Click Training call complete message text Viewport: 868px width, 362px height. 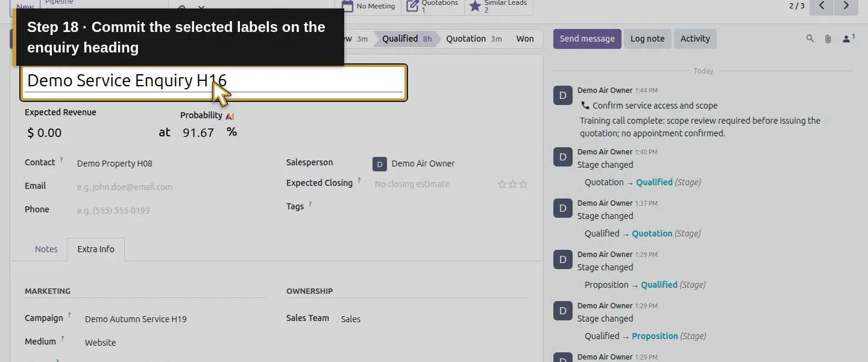click(700, 127)
